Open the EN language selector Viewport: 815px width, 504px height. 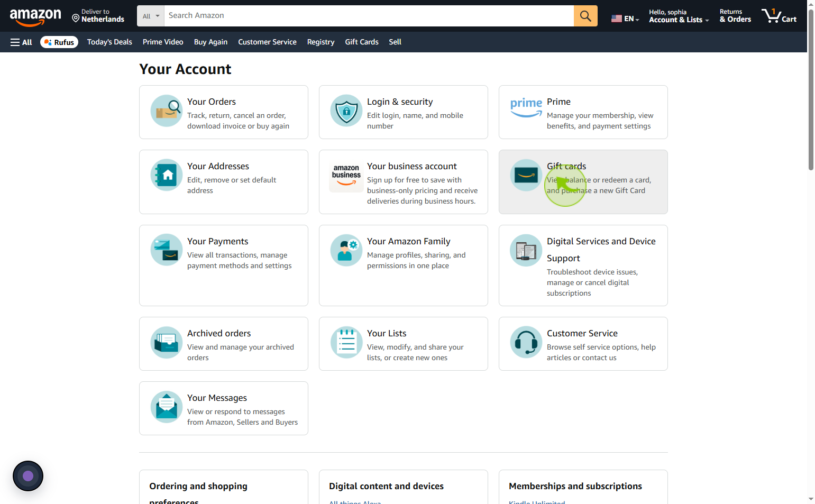[625, 19]
